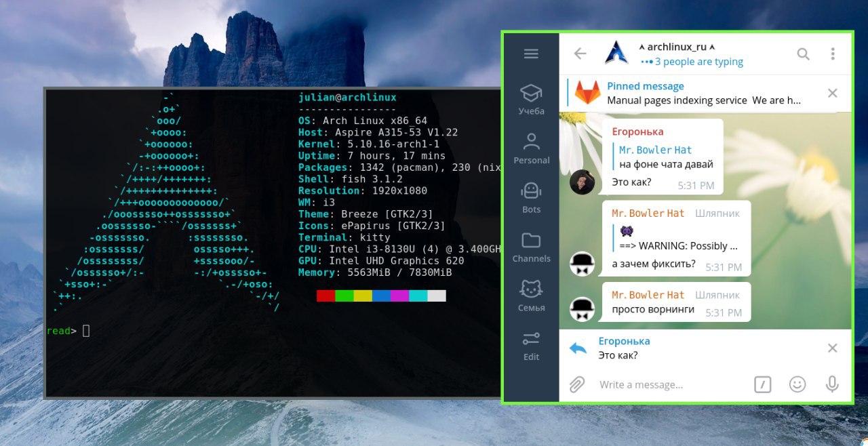Screen dimensions: 868x446
Task: Click 'GPU: Intel UHD Graphics 620' in terminal
Action: [381, 261]
